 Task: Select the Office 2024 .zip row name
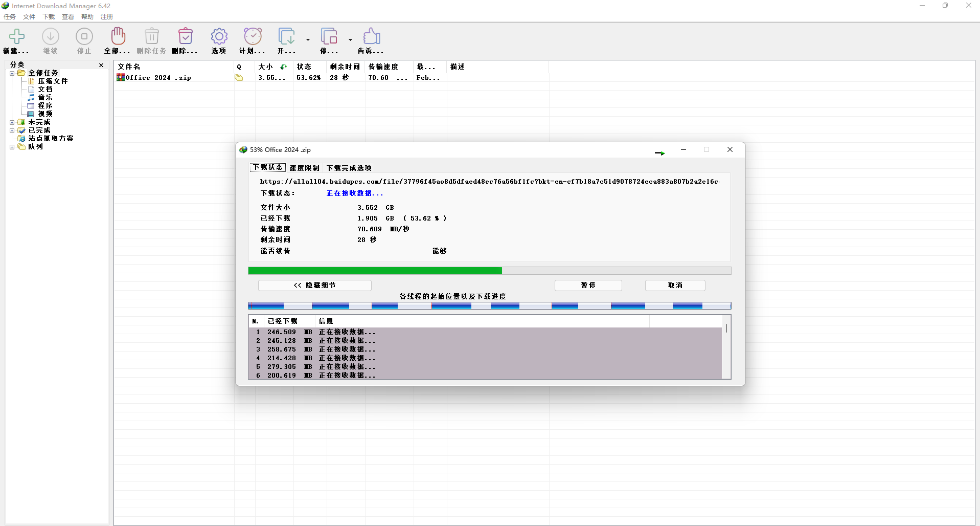coord(158,78)
